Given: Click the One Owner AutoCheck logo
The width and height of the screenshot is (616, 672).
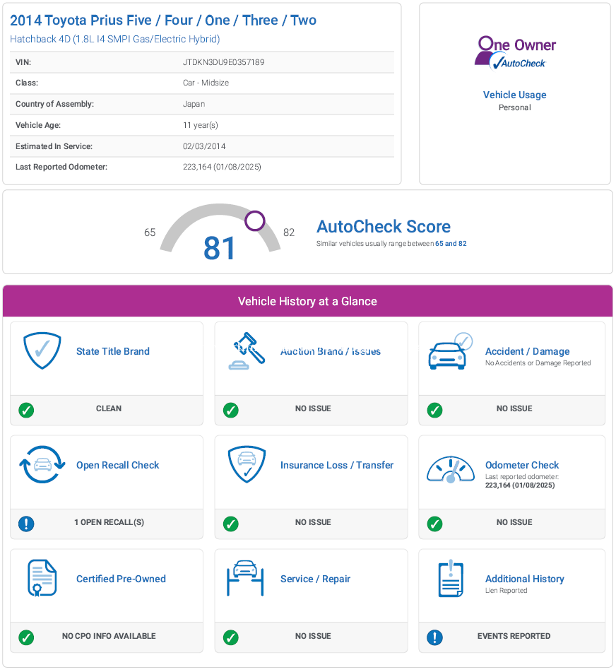Looking at the screenshot, I should pyautogui.click(x=515, y=53).
